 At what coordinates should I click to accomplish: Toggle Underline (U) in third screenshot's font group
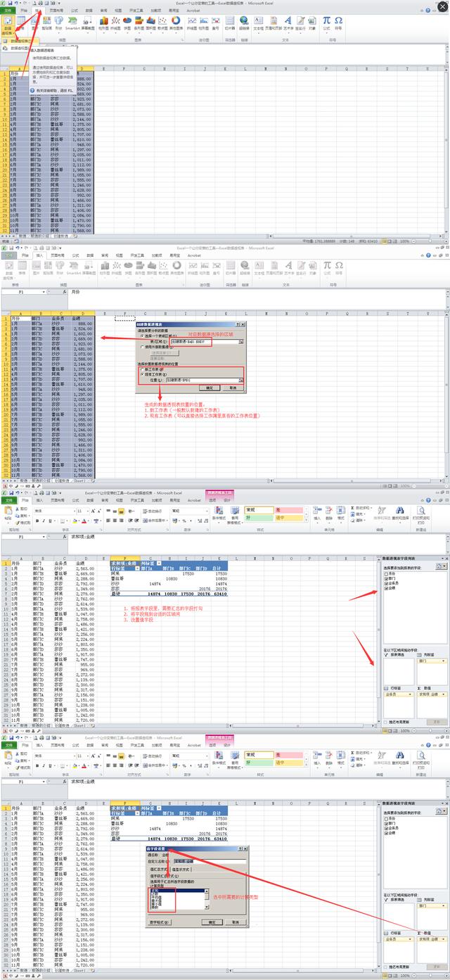50,521
